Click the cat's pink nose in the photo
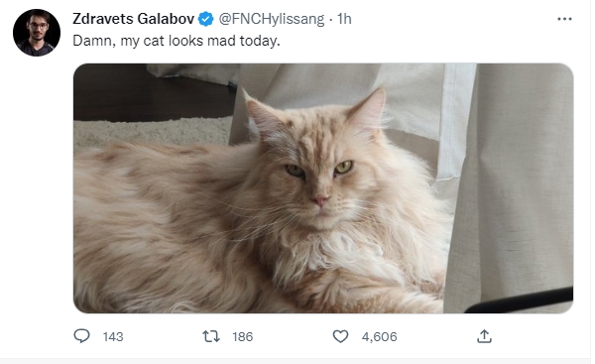The width and height of the screenshot is (595, 364). click(x=319, y=200)
